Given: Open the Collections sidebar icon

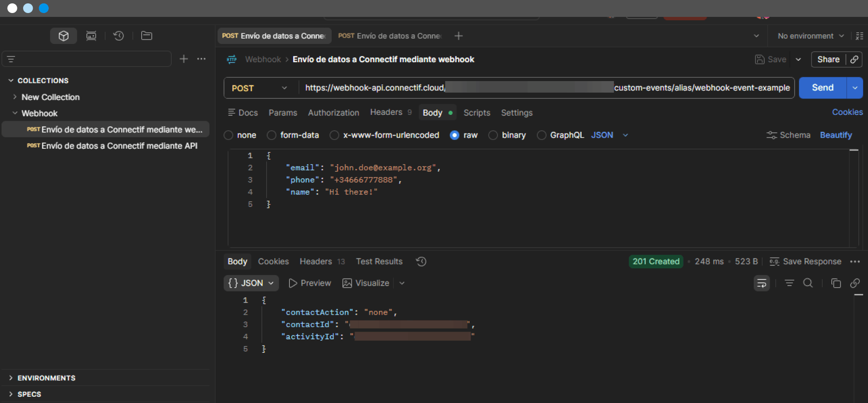Looking at the screenshot, I should click(64, 36).
